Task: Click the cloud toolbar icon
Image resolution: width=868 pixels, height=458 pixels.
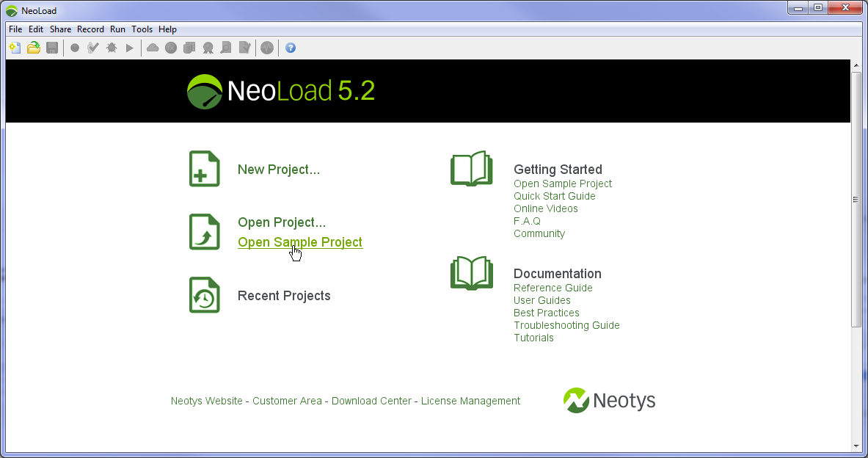Action: (x=153, y=48)
